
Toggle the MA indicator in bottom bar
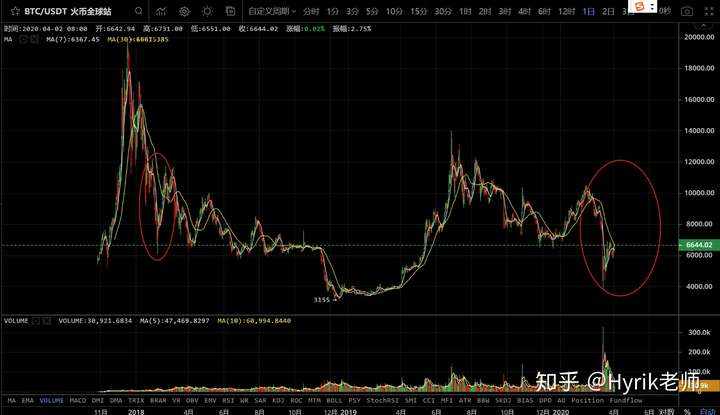[12, 400]
